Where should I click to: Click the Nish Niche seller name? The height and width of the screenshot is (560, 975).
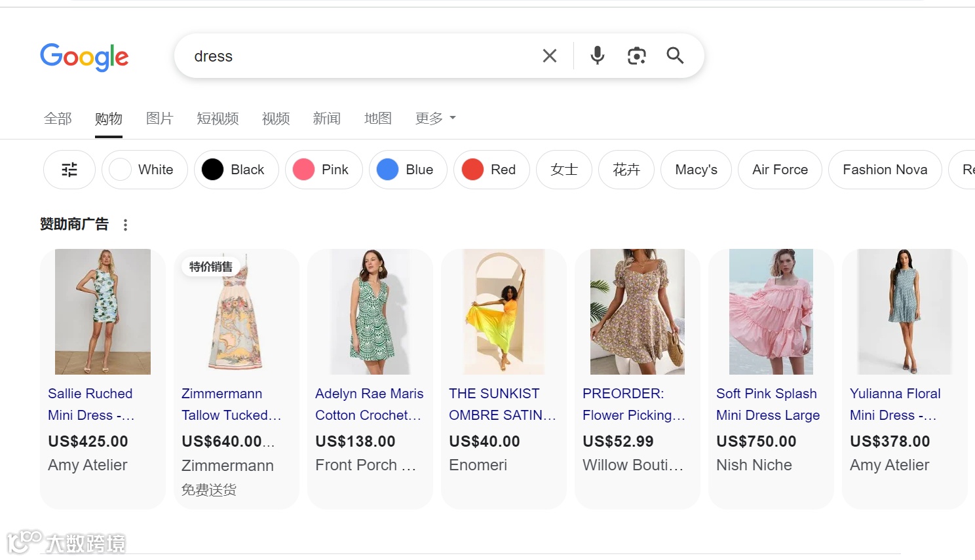[754, 465]
